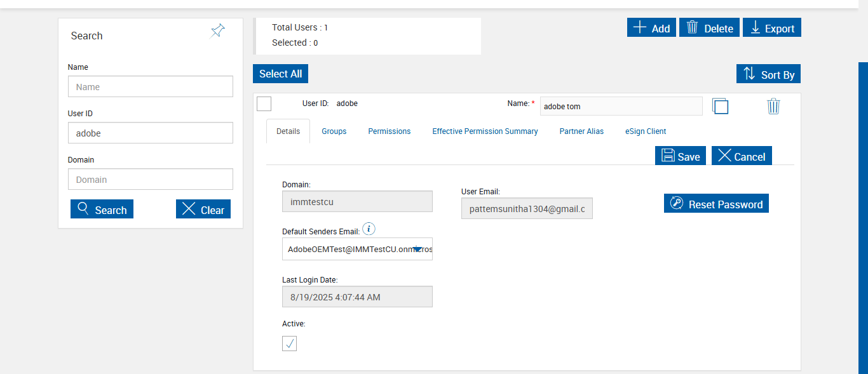Click Export with download arrow
The height and width of the screenshot is (374, 868).
point(772,28)
